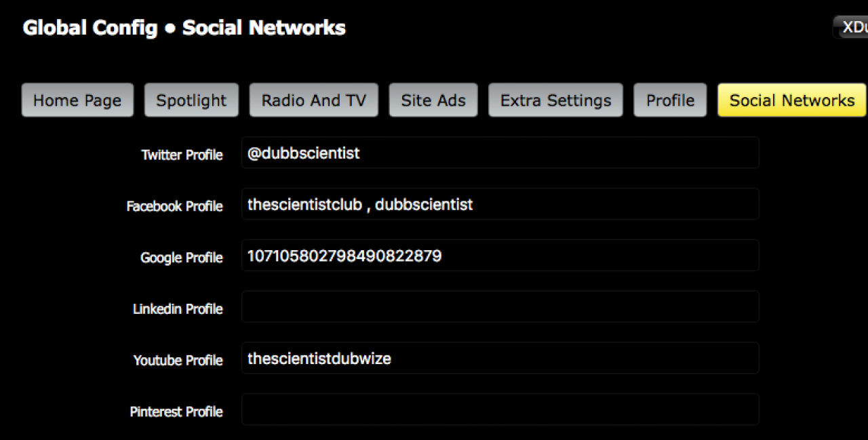Select the highlighted Social Networks tab
Image resolution: width=868 pixels, height=440 pixels.
791,100
